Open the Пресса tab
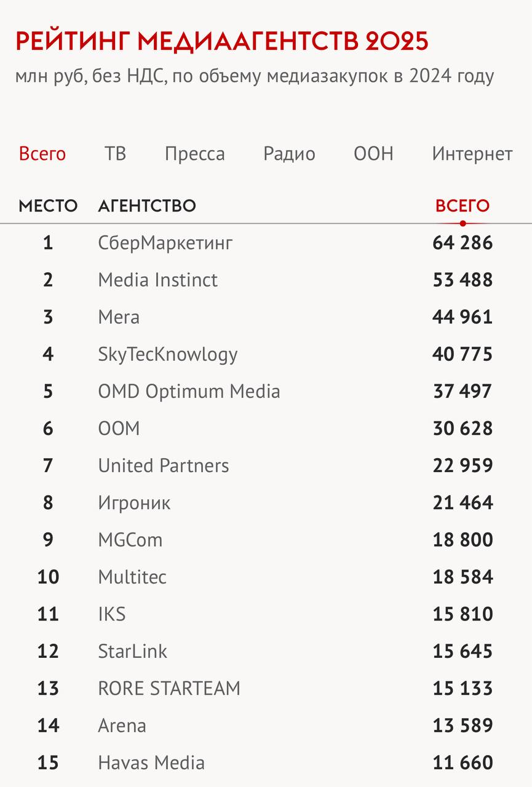Screen dimensions: 532x787 coord(194,154)
